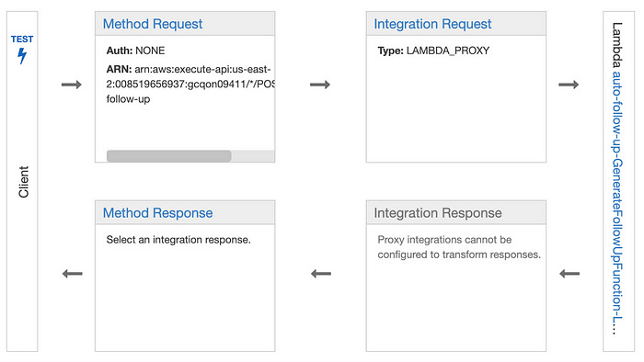Select the 'Auth: NONE' text

click(135, 51)
